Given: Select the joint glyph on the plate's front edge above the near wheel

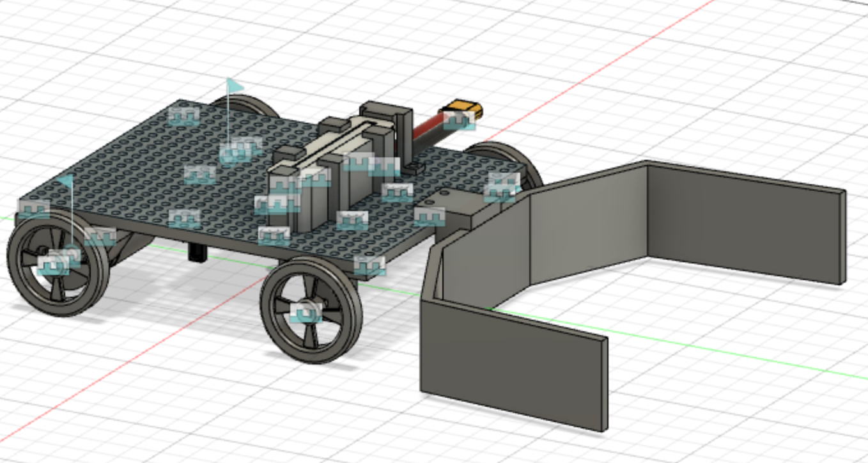Looking at the screenshot, I should tap(370, 265).
